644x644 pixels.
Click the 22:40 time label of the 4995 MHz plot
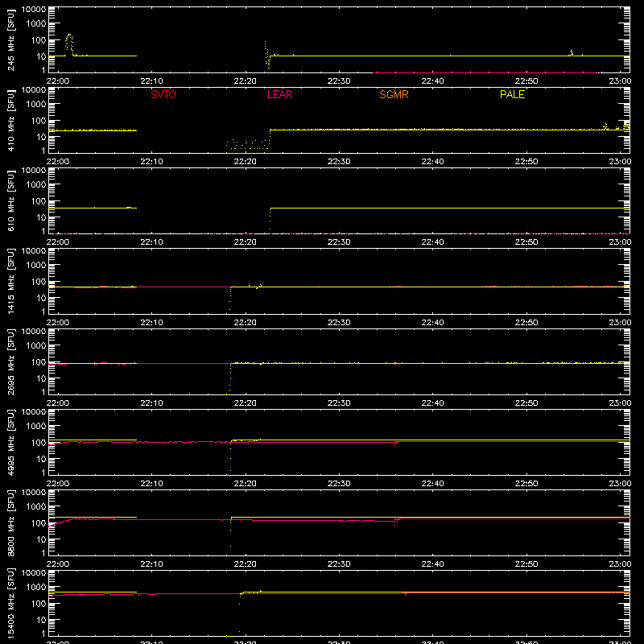[x=432, y=484]
